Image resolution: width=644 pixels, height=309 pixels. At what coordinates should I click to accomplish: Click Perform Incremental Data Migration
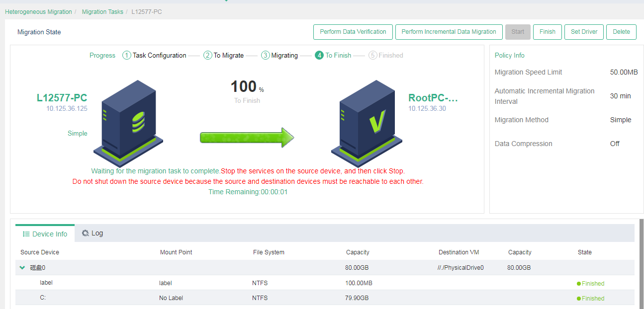pyautogui.click(x=449, y=32)
